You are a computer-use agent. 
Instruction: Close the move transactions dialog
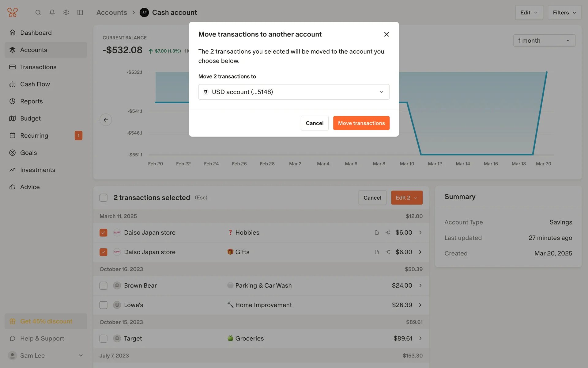(x=386, y=34)
